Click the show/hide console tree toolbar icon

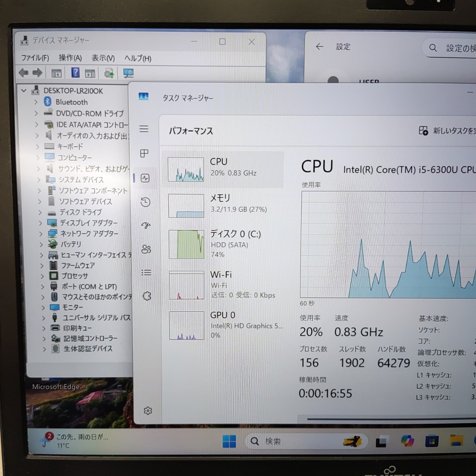click(x=56, y=73)
